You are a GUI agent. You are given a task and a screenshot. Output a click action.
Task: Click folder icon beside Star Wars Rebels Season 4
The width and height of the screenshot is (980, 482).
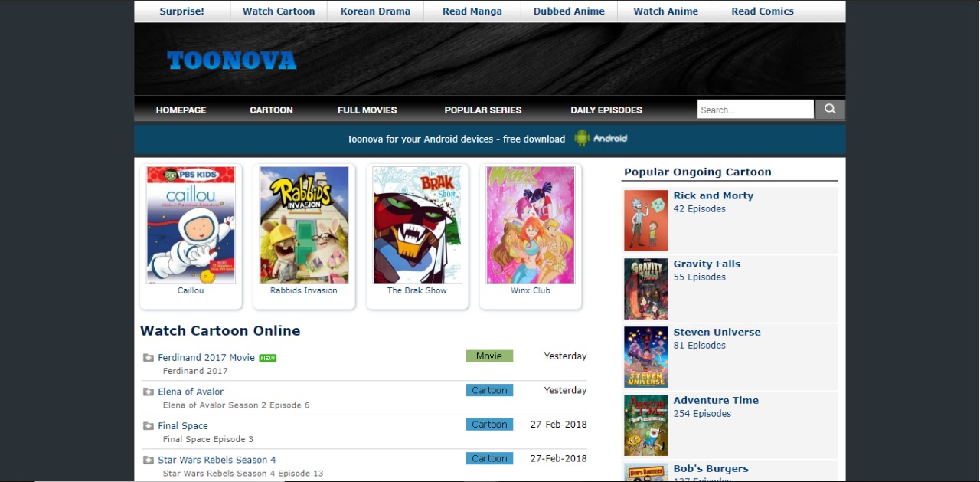click(148, 460)
